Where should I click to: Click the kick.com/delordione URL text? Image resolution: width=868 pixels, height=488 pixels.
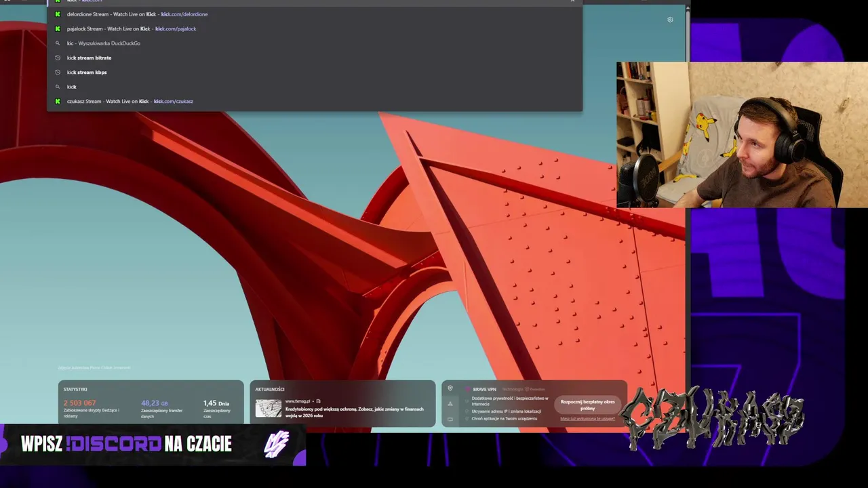[x=184, y=14]
